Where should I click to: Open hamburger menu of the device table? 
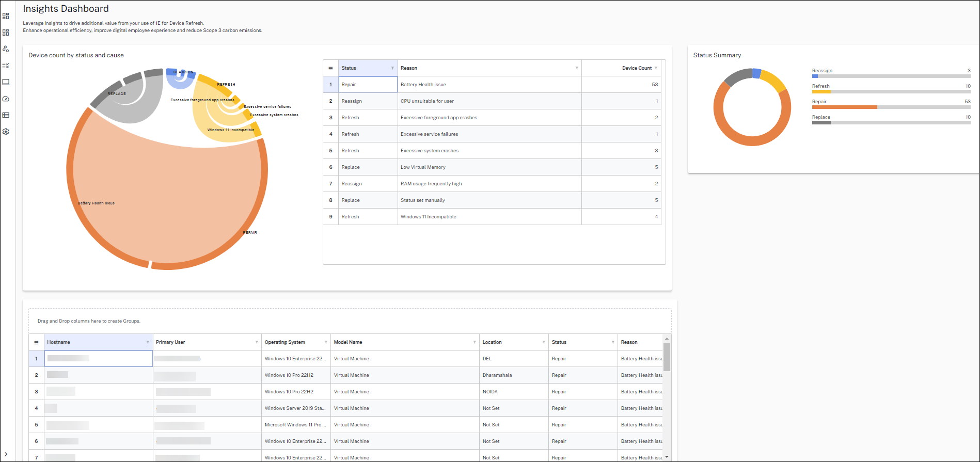point(36,342)
